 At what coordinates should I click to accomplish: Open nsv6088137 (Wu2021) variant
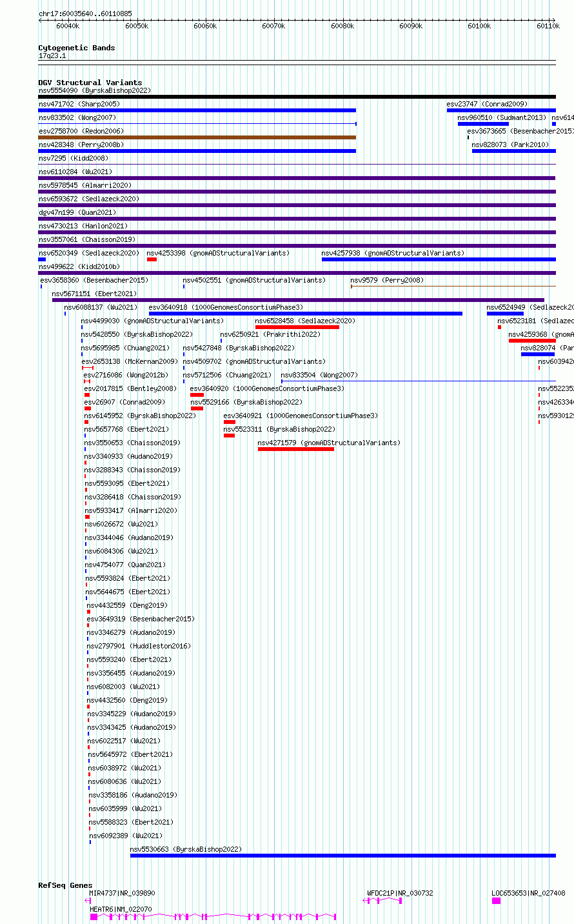[x=101, y=307]
